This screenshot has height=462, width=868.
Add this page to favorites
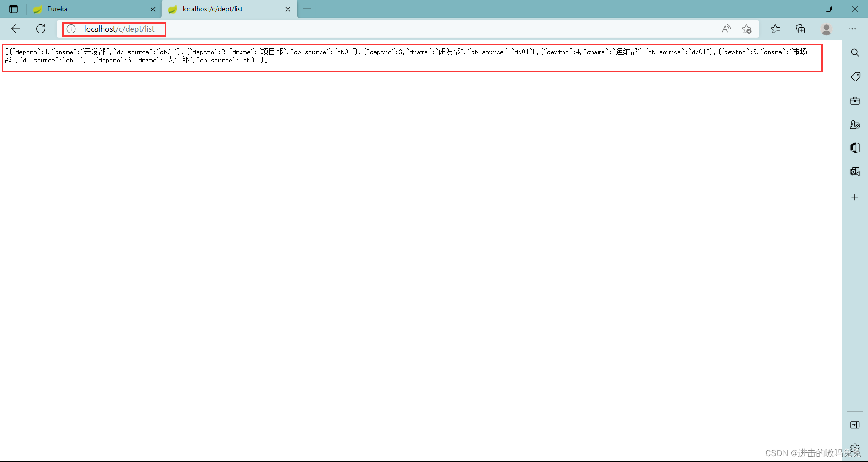coord(746,29)
